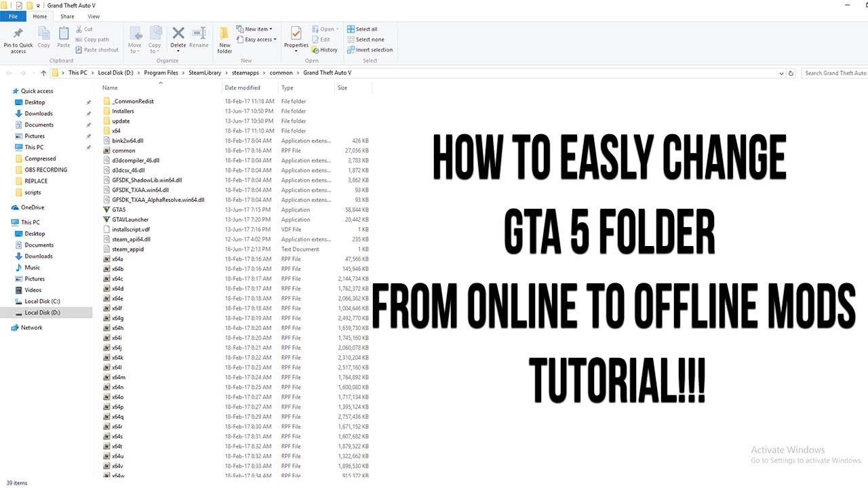This screenshot has width=868, height=488.
Task: Click Invert selection in the ribbon
Action: [370, 50]
